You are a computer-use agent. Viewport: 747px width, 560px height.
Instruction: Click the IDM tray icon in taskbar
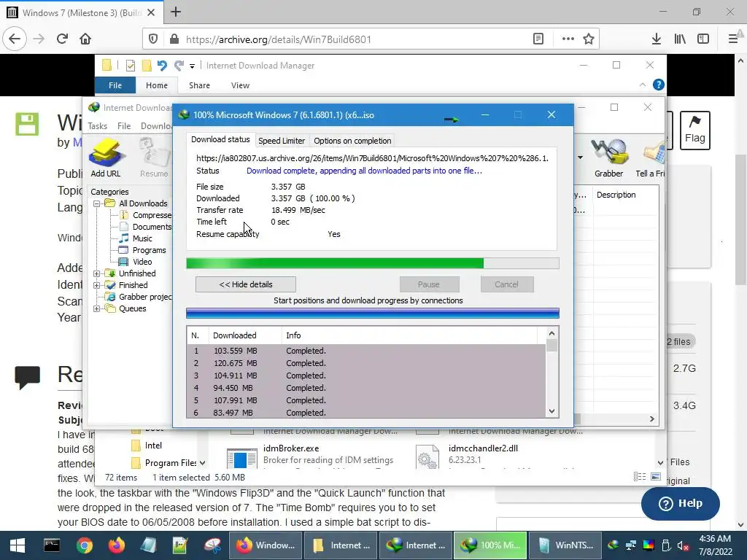click(x=613, y=545)
